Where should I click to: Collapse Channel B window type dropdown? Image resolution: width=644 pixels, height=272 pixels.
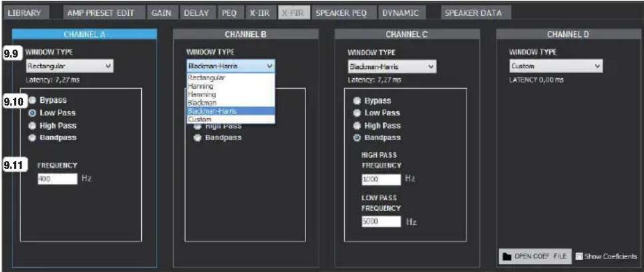231,66
